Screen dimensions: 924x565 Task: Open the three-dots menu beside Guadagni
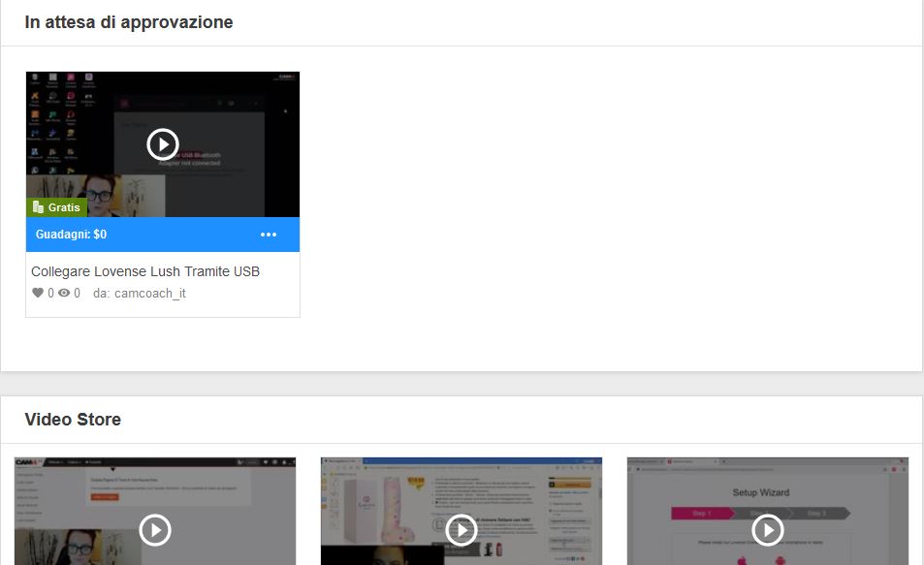tap(269, 235)
